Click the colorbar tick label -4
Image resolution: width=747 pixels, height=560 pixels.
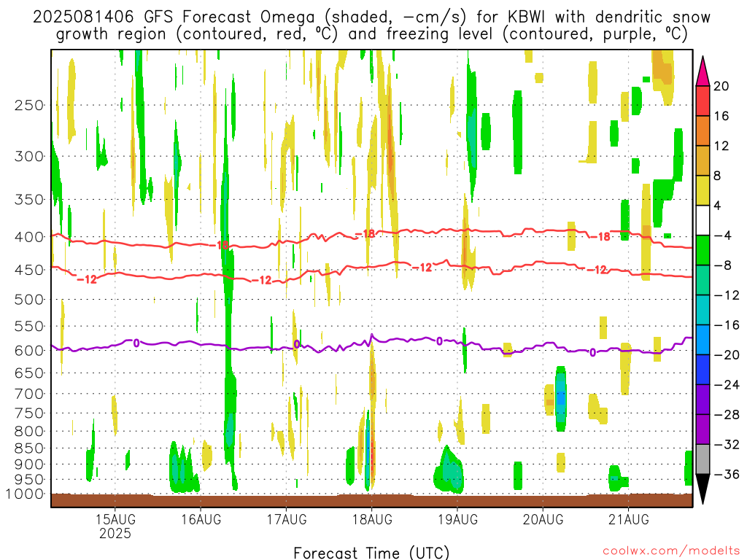tap(723, 236)
